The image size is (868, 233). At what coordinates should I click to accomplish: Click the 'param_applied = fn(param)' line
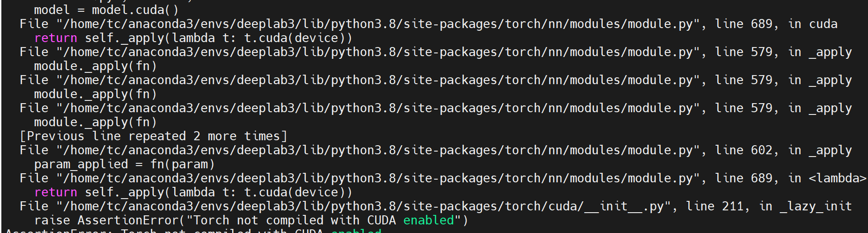pos(124,164)
